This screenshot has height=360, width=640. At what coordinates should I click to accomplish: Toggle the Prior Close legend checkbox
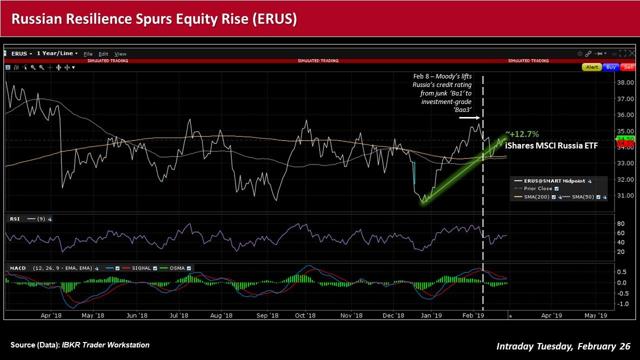(557, 189)
